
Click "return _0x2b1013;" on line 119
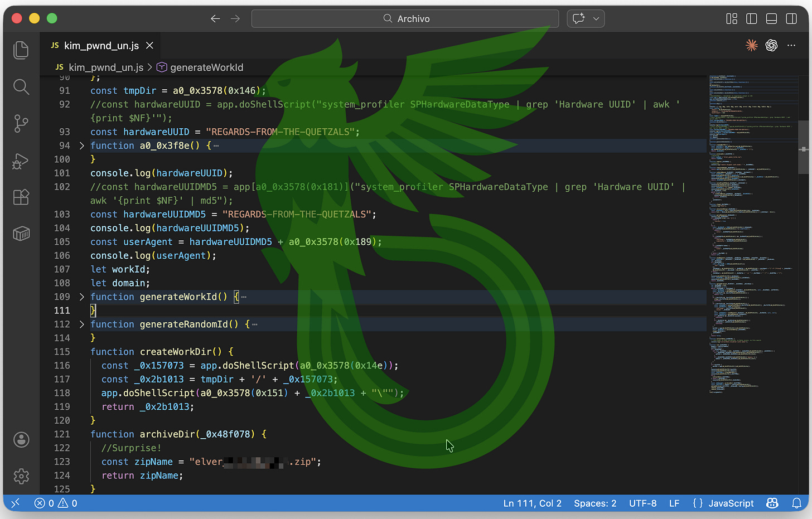pyautogui.click(x=148, y=406)
